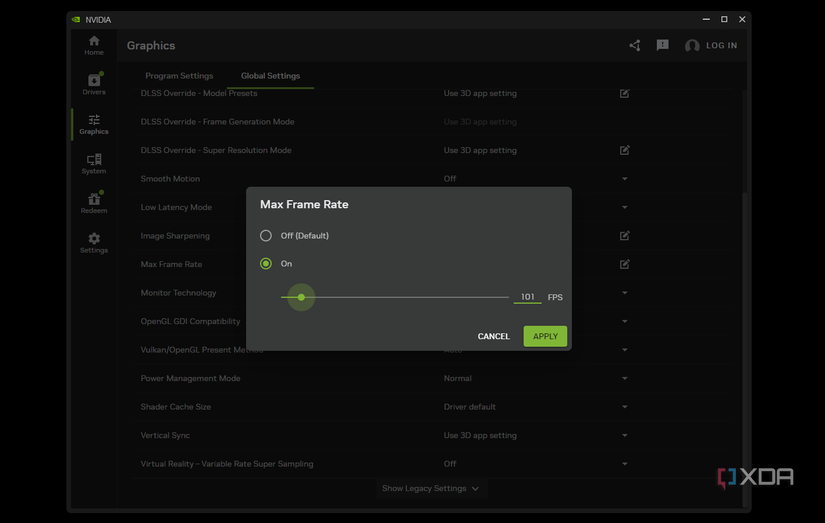Viewport: 825px width, 523px height.
Task: Expand the OpenGL GDI Compatibility dropdown
Action: pyautogui.click(x=625, y=321)
